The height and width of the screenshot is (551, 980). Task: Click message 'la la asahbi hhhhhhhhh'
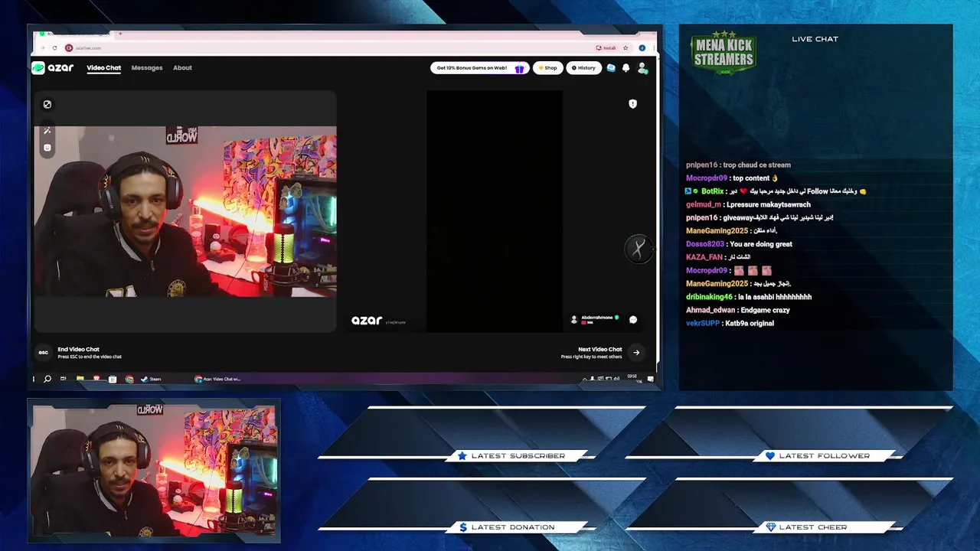(775, 297)
